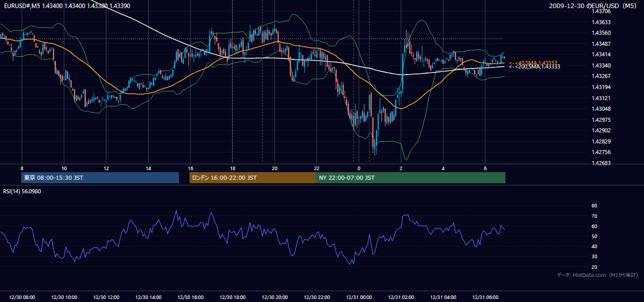644x302 pixels.
Task: Click the 12/31 02:00 date label
Action: (x=401, y=297)
